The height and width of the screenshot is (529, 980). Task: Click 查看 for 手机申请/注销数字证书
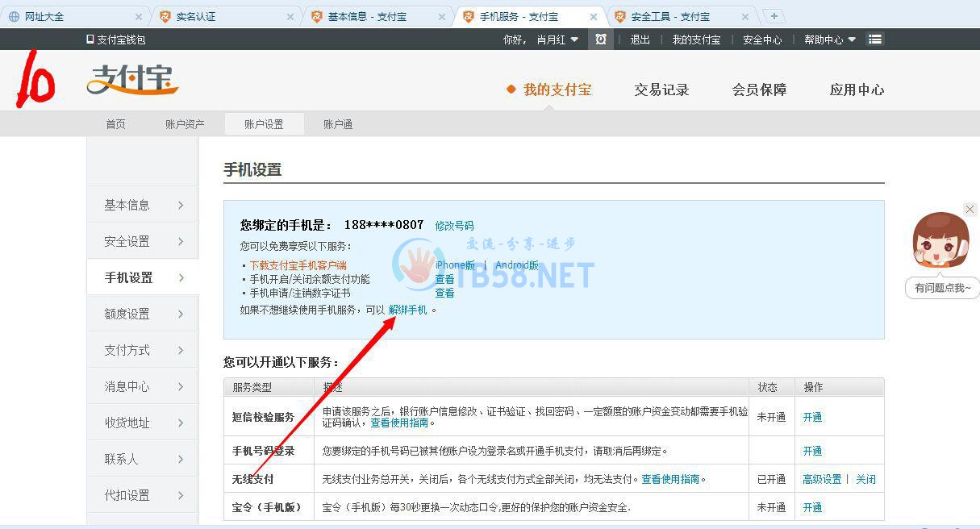click(x=444, y=294)
